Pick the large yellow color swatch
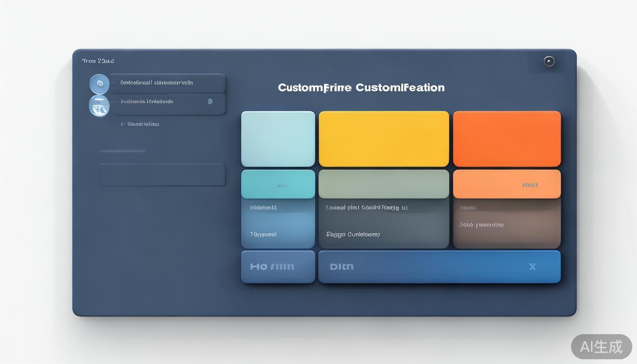 [383, 139]
